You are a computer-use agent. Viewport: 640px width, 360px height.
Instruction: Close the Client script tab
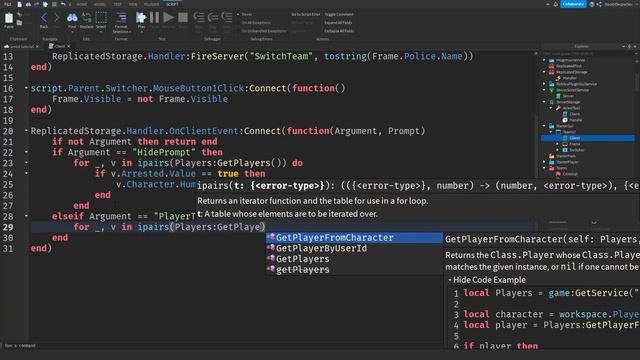(x=69, y=47)
